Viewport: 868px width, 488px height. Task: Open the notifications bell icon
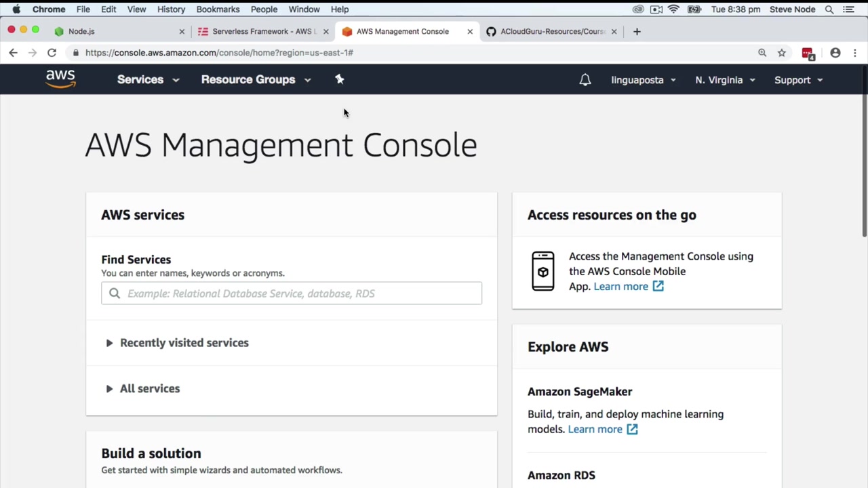pos(585,80)
